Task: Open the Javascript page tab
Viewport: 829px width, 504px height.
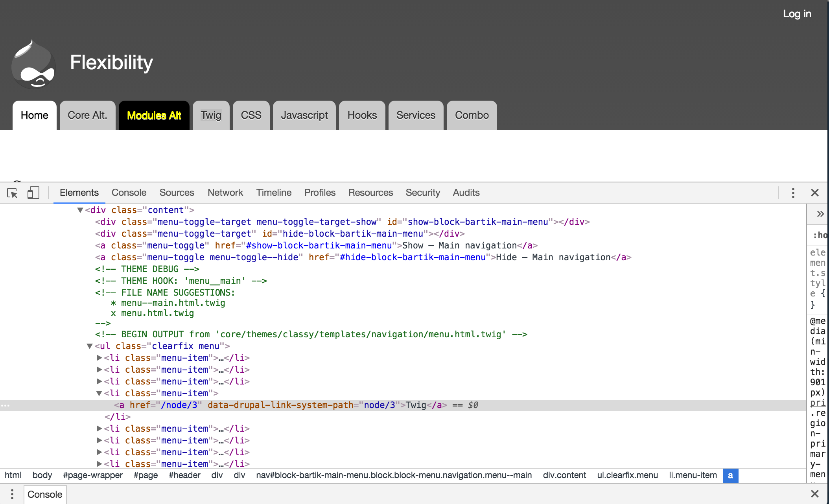Action: point(304,115)
